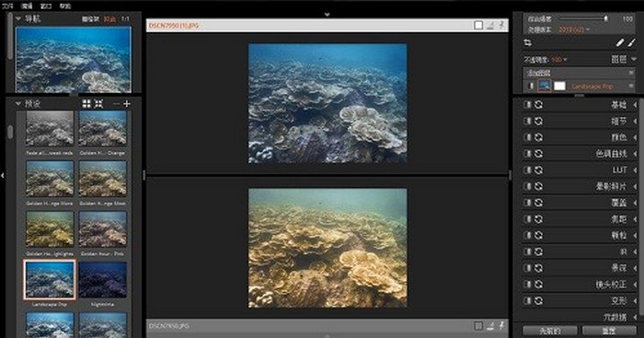This screenshot has width=644, height=338.
Task: Click the white layer mask thumbnail
Action: point(559,86)
